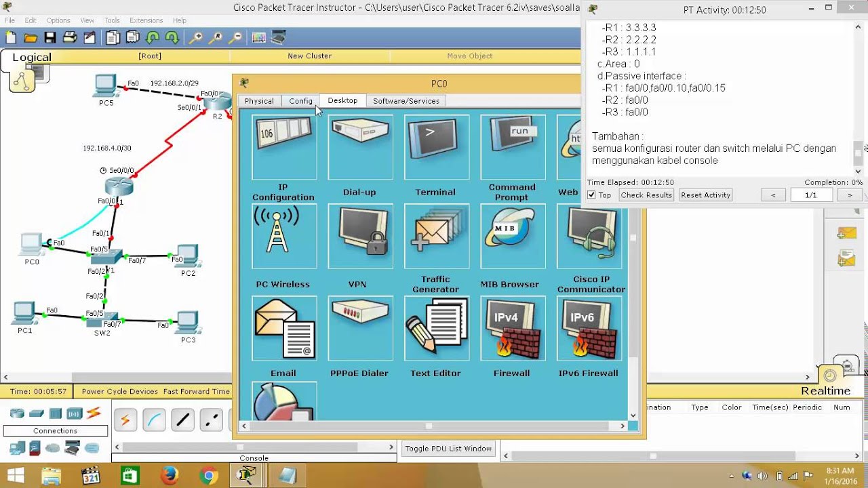Select the Desktop tab of PC0
This screenshot has width=868, height=488.
pyautogui.click(x=342, y=100)
